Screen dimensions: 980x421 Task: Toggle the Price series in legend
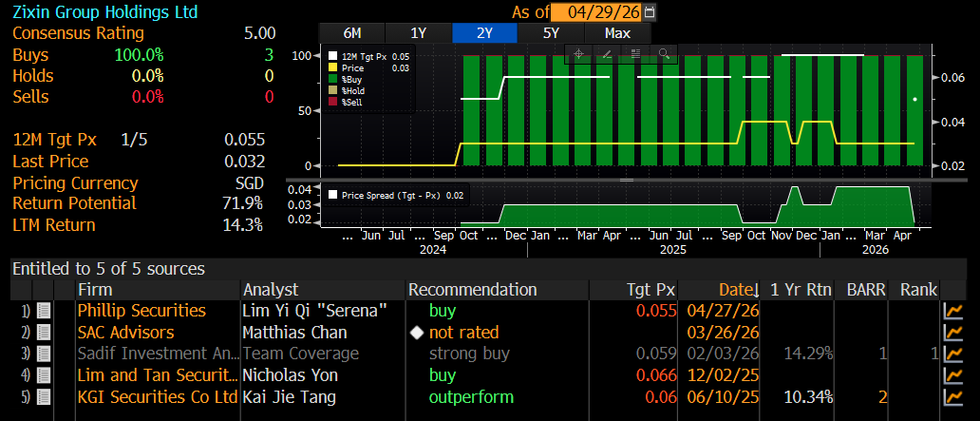352,67
